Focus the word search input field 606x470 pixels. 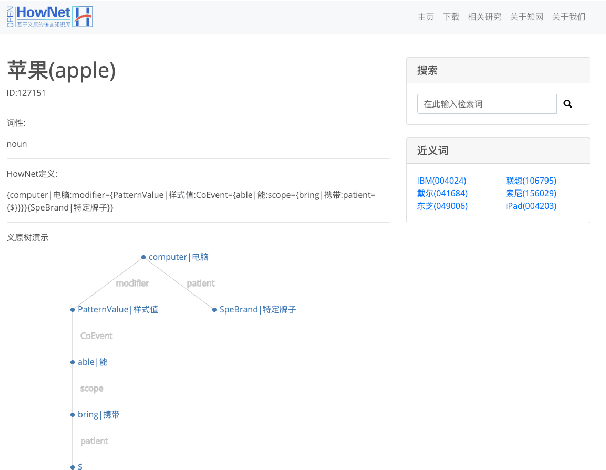click(486, 103)
